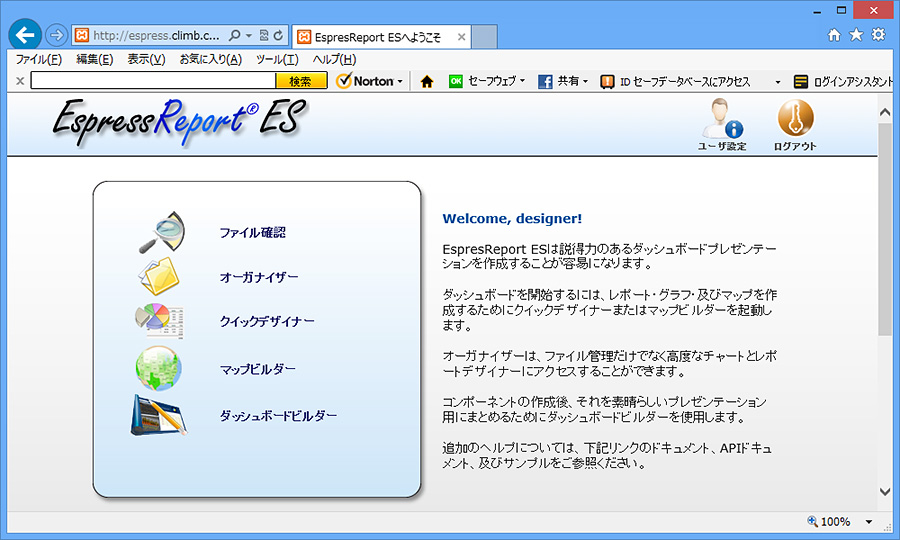The image size is (900, 540).
Task: Close the Norton toolbar with X
Action: 20,81
